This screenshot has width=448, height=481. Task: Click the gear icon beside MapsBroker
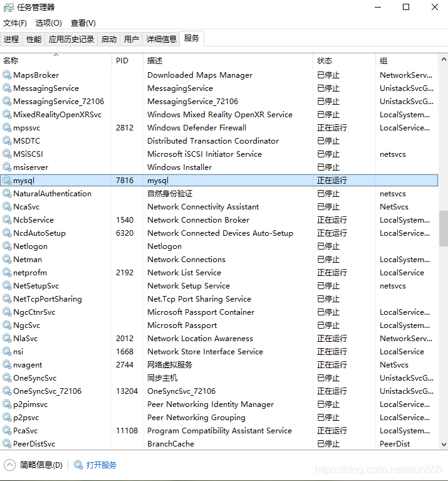[7, 75]
